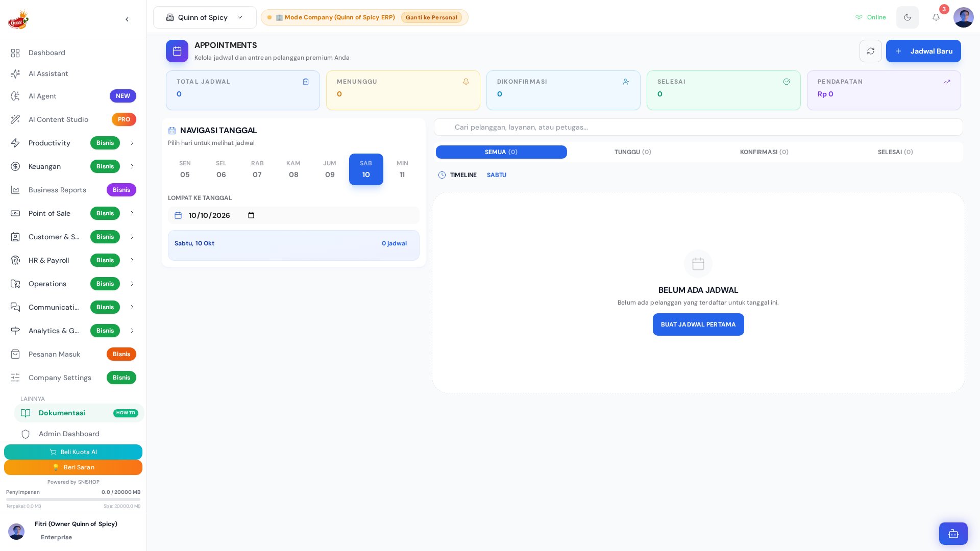The height and width of the screenshot is (551, 980).
Task: Select Senin 05 in date navigation
Action: pyautogui.click(x=185, y=169)
